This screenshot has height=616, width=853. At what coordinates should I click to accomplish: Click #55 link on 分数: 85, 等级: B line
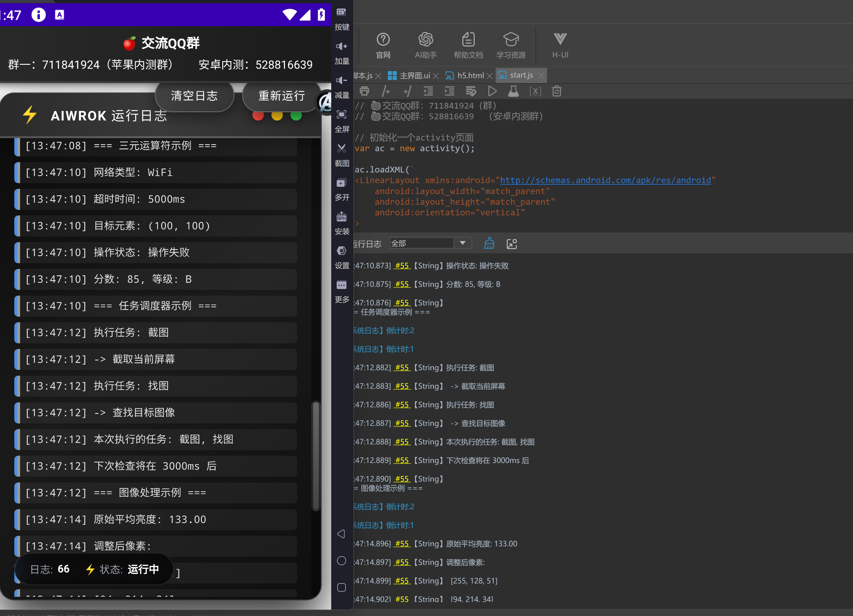(402, 284)
